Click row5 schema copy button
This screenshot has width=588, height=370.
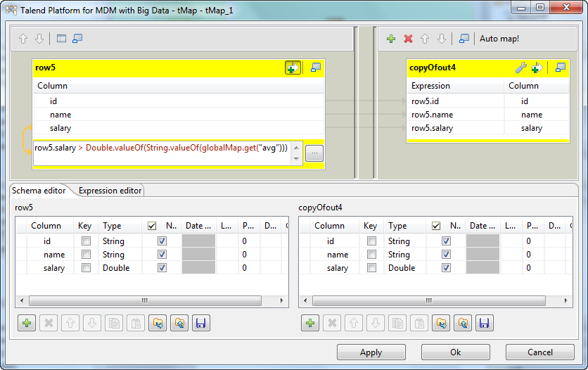coord(114,323)
